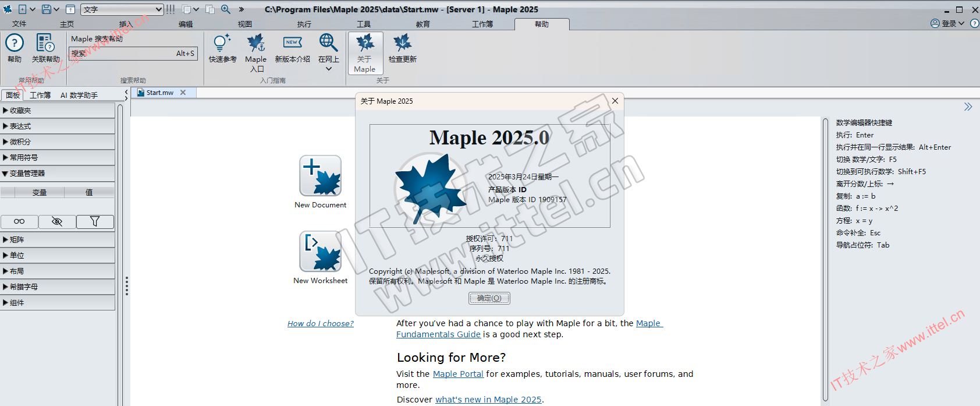Switch to the 主页 ribbon tab

(67, 24)
